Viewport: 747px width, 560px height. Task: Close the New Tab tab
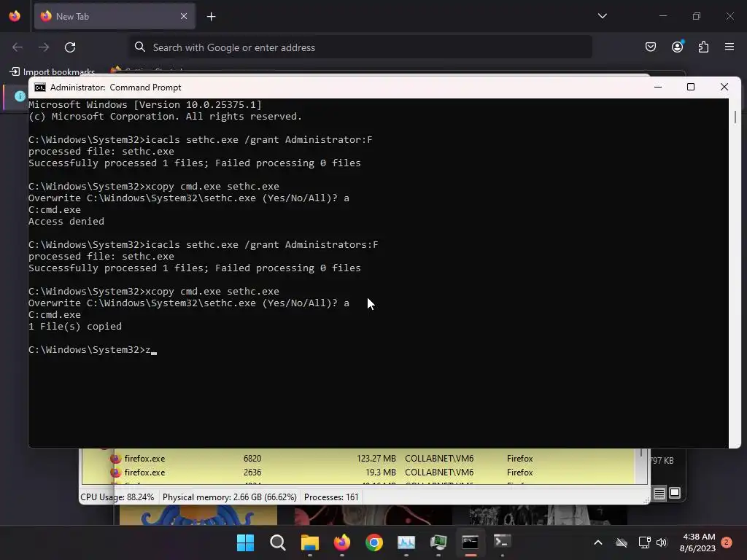(x=184, y=16)
